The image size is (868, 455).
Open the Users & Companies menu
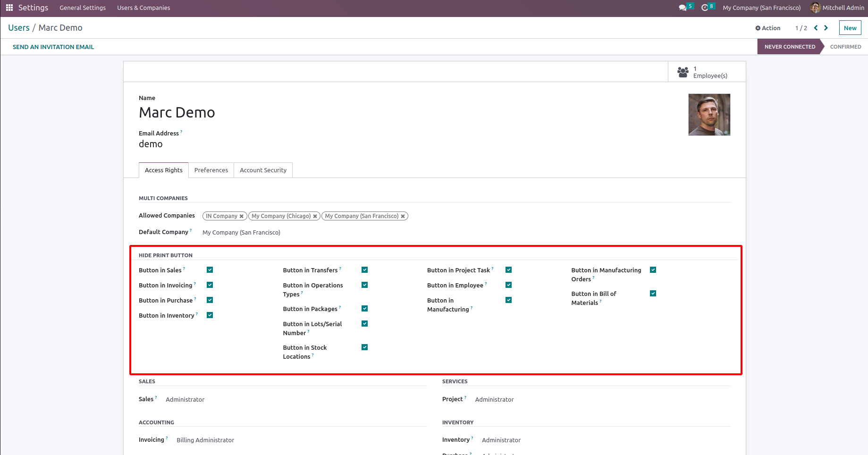[x=143, y=8]
